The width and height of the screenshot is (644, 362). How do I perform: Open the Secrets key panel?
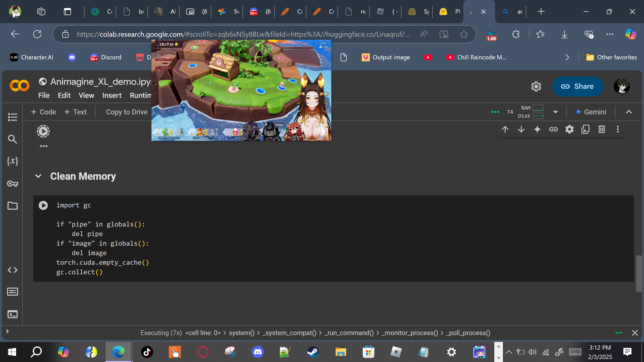[13, 184]
